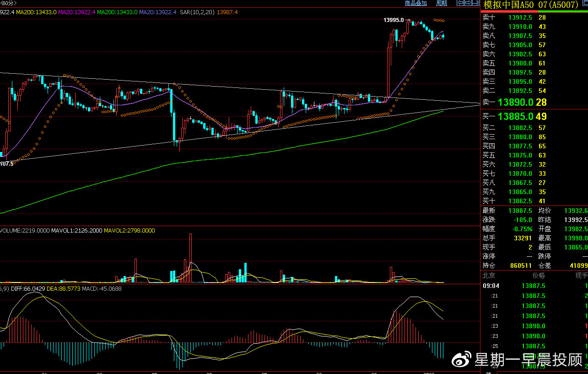
Task: Click the forward arrow icon in chart header
Action: [x=468, y=3]
